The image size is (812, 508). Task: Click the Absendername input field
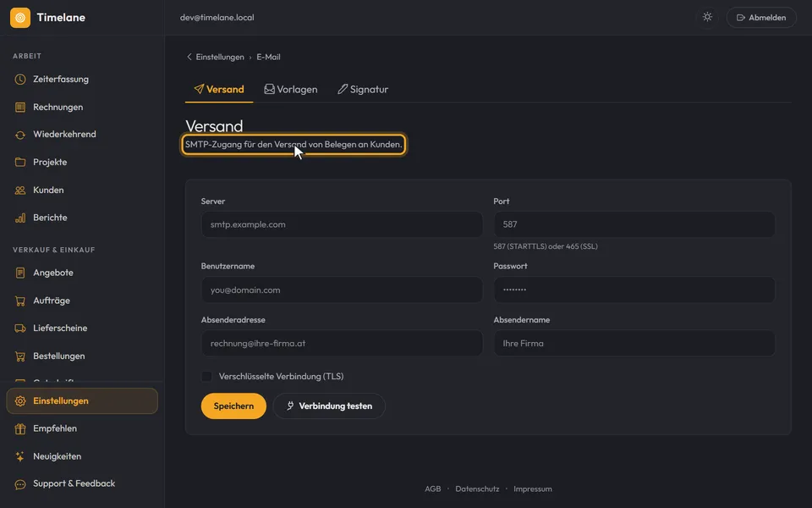(634, 343)
